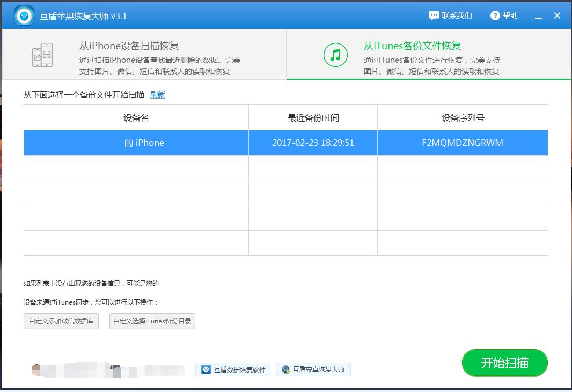Click the blue shield app logo icon
Screen dimensions: 572x392
pos(23,15)
